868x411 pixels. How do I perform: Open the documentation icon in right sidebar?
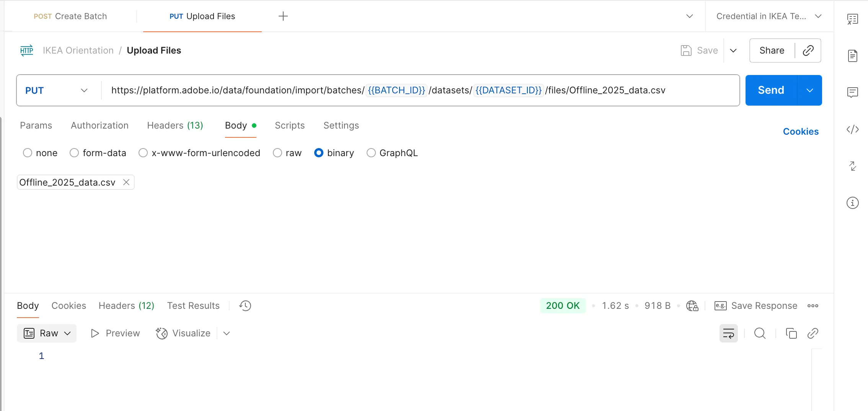[852, 56]
